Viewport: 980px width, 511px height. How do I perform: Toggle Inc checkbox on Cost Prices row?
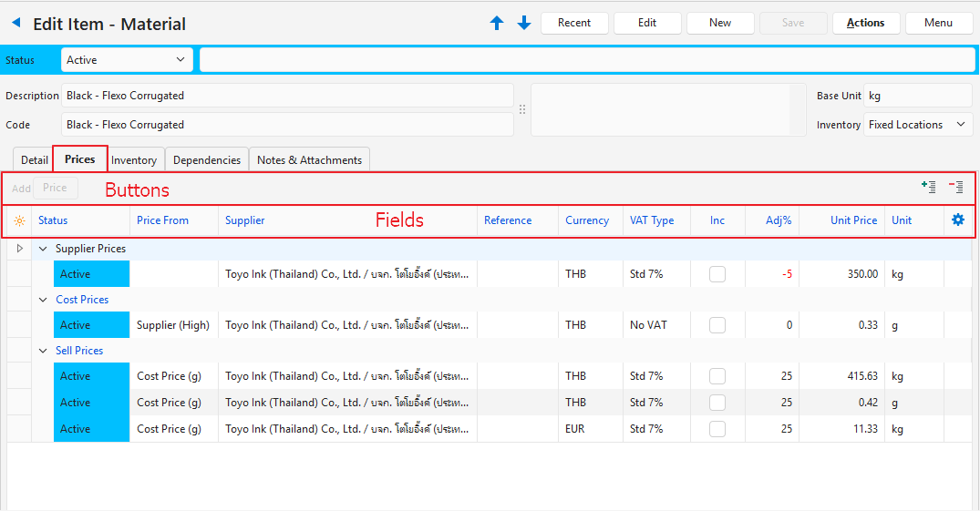[x=717, y=325]
